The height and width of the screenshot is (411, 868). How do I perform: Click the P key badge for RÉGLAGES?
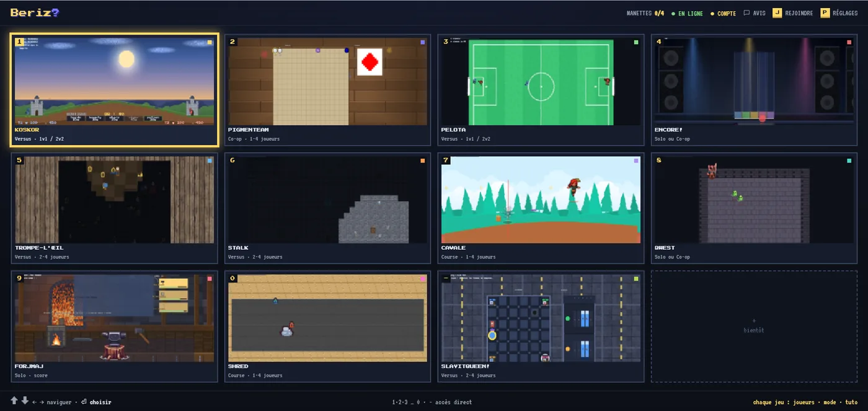coord(825,13)
